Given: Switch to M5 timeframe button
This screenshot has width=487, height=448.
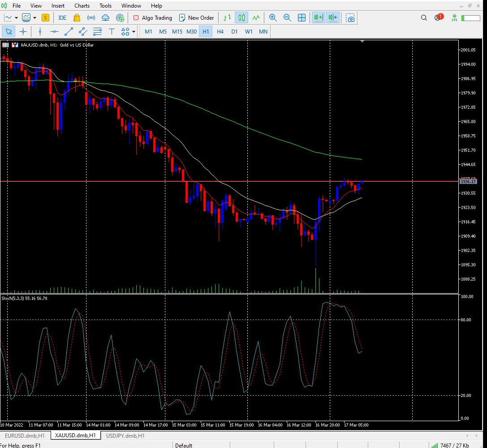Looking at the screenshot, I should pos(163,31).
